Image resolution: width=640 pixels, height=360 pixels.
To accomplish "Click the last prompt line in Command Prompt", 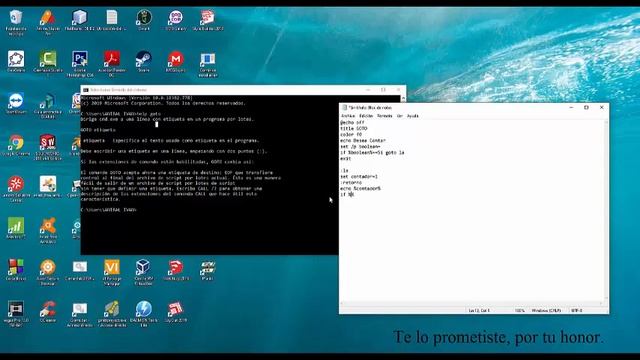I will click(x=109, y=210).
